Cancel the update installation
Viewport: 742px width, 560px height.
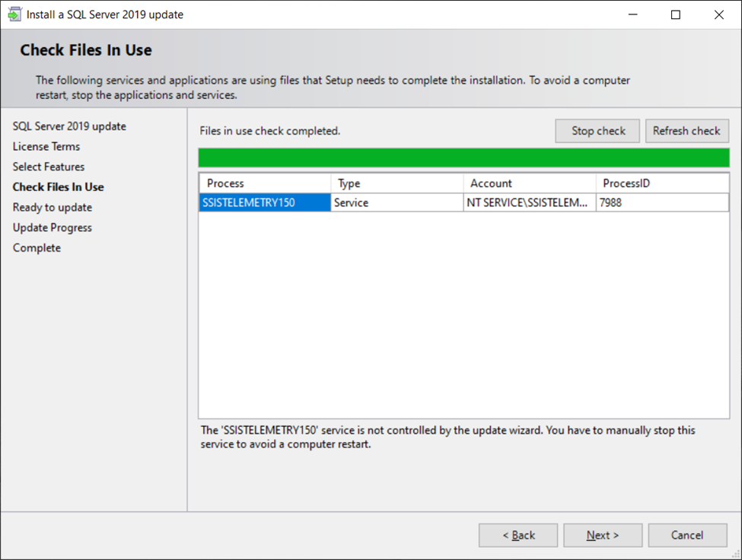point(687,535)
